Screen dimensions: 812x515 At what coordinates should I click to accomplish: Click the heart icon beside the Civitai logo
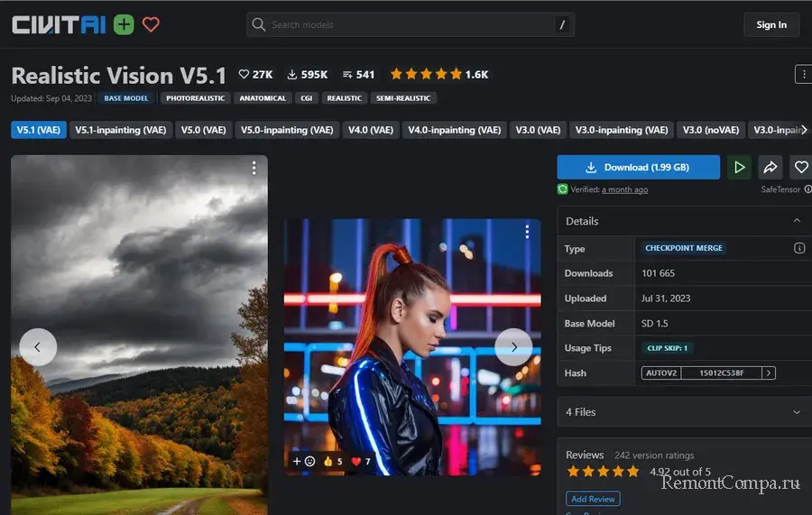point(151,24)
